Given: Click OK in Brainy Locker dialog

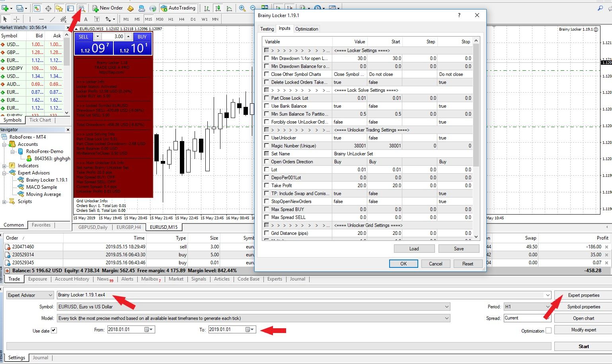Looking at the screenshot, I should pos(403,264).
